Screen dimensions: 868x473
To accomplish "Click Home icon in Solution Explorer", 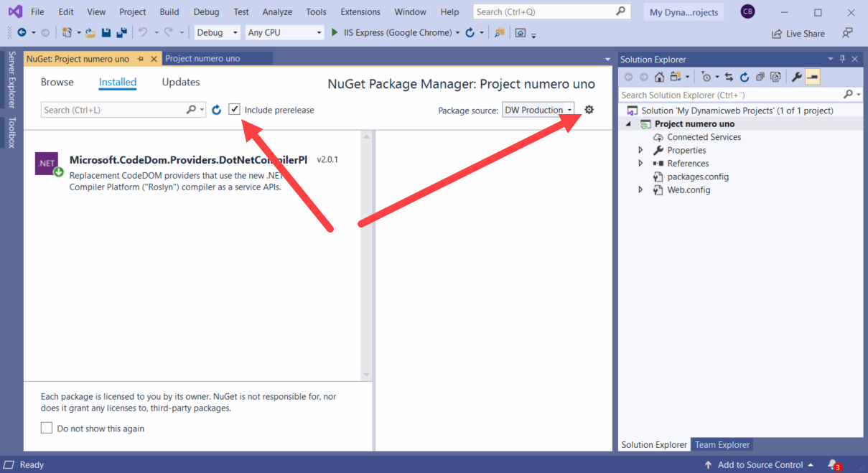I will tap(659, 77).
